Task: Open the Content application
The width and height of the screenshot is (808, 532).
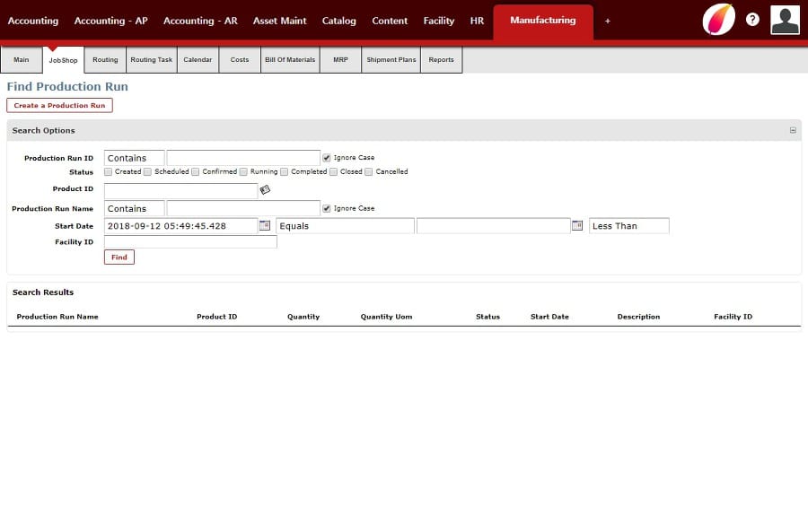Action: coord(390,22)
